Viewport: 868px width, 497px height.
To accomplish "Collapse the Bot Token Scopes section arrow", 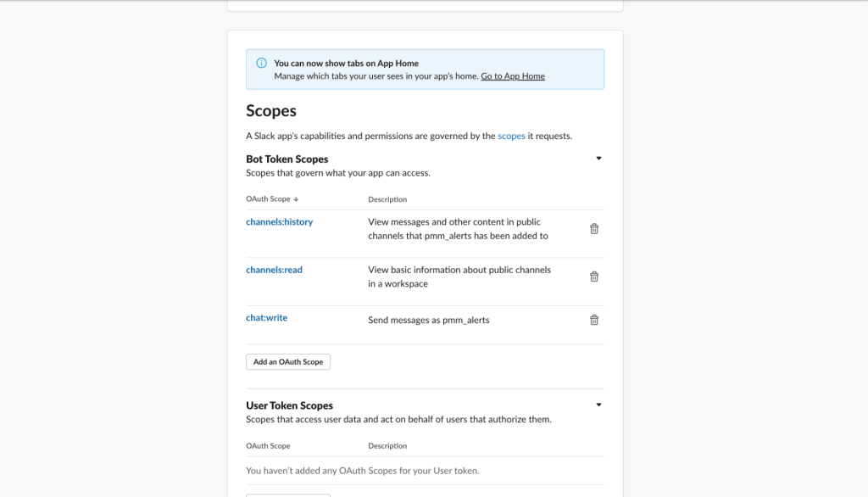I will click(598, 159).
